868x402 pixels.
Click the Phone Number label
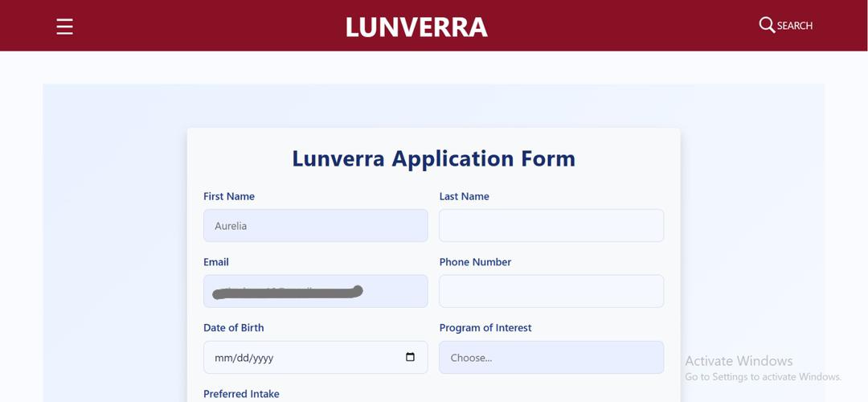475,262
